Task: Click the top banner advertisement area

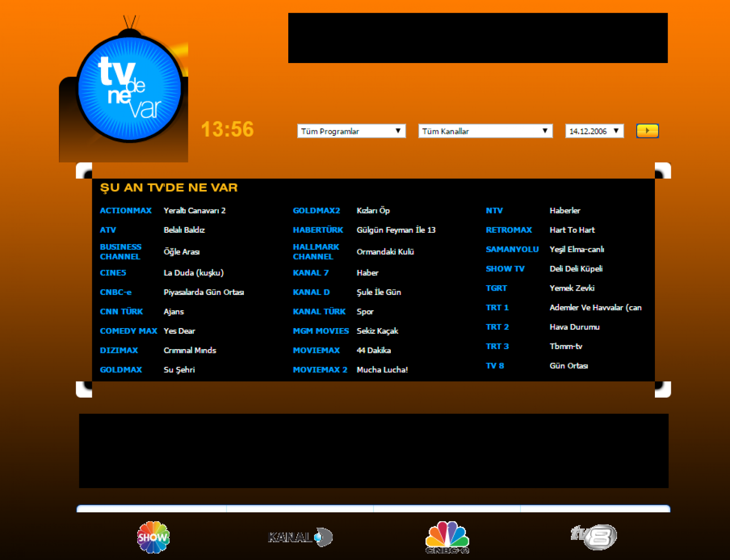Action: pyautogui.click(x=478, y=38)
